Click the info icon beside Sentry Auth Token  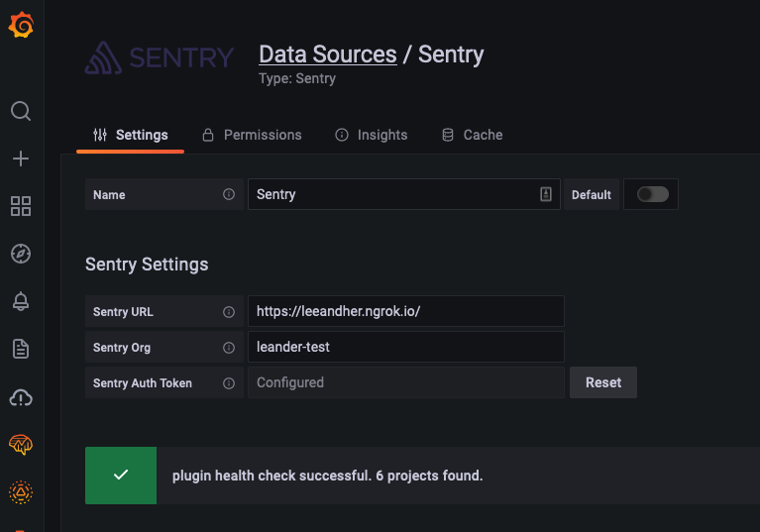pyautogui.click(x=229, y=383)
